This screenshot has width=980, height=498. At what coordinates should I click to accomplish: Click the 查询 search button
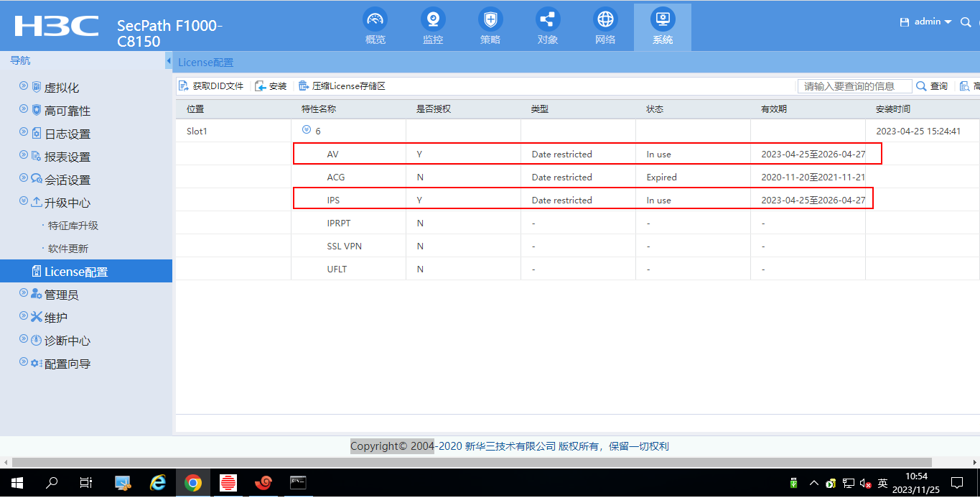click(x=932, y=86)
